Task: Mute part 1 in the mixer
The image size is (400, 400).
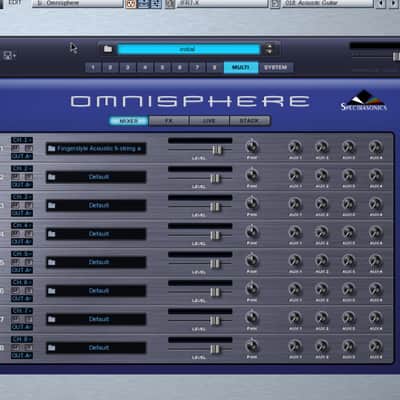Action: 15,148
